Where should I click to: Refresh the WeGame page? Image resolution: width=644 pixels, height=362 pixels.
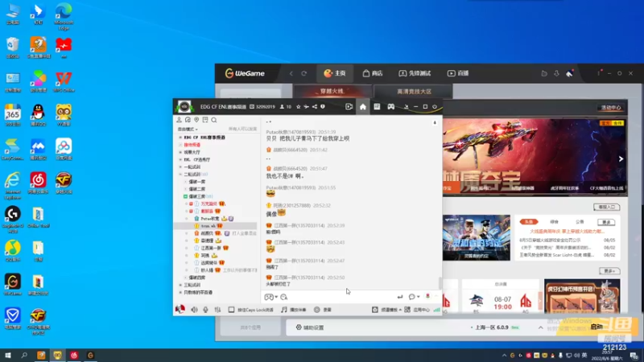[304, 73]
